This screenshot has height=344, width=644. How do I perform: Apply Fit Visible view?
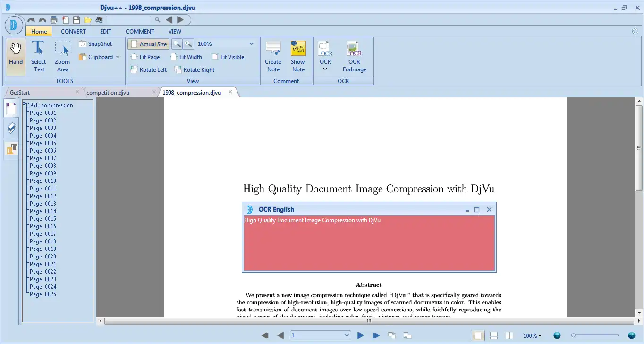(x=227, y=57)
